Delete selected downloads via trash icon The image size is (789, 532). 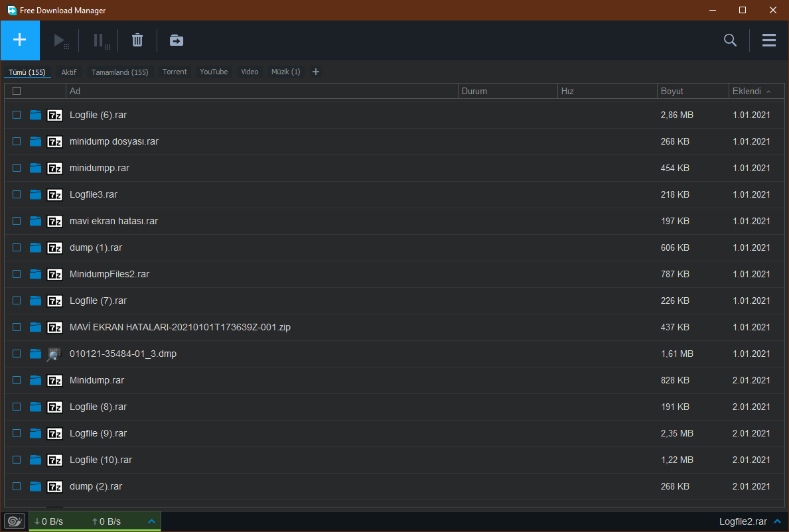[137, 40]
